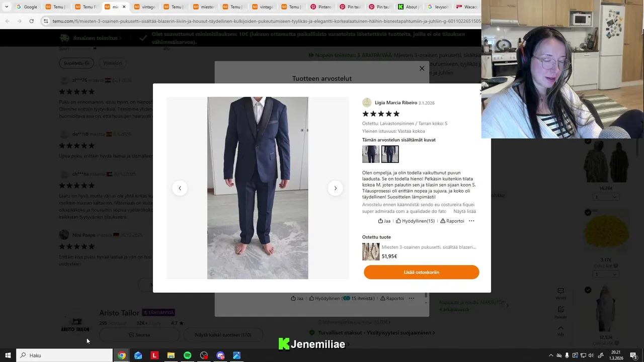Uncheck the bottom cart item checkbox
644x362 pixels.
[588, 290]
